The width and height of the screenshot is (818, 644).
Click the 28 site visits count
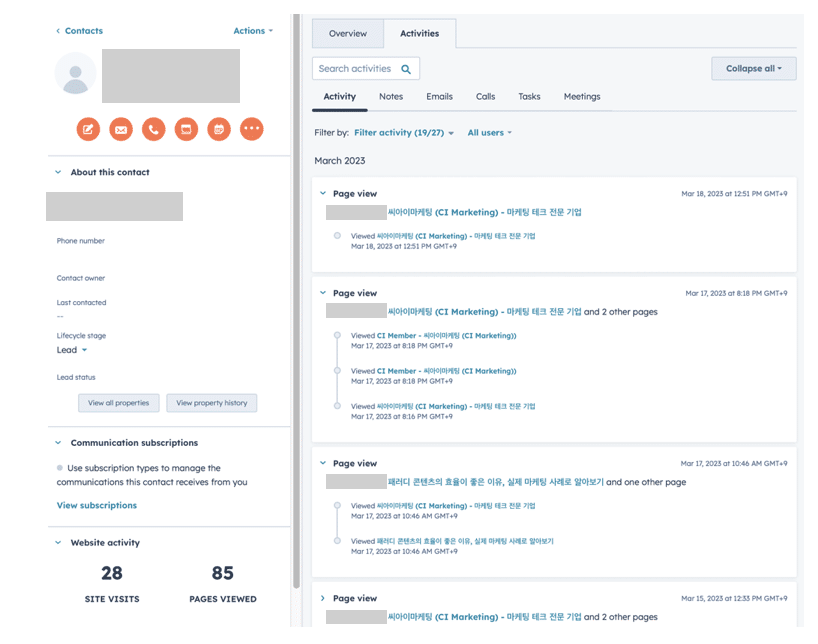112,573
